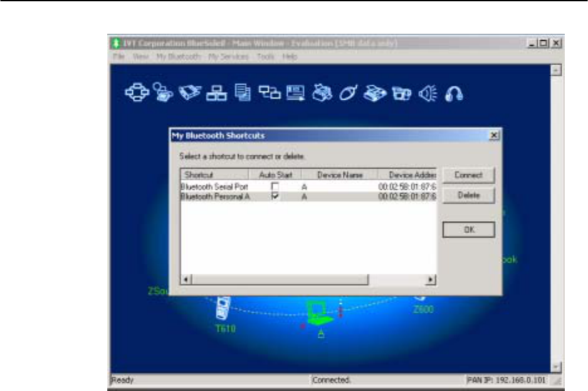Viewport: 588px width, 391px height.
Task: Select the Bluetooth Personal A shortcut row
Action: 308,196
